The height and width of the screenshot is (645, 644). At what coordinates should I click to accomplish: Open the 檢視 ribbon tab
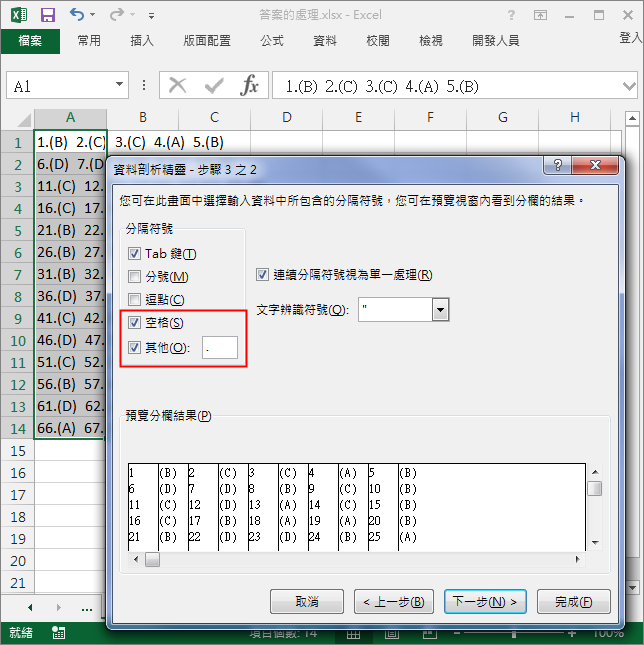431,41
